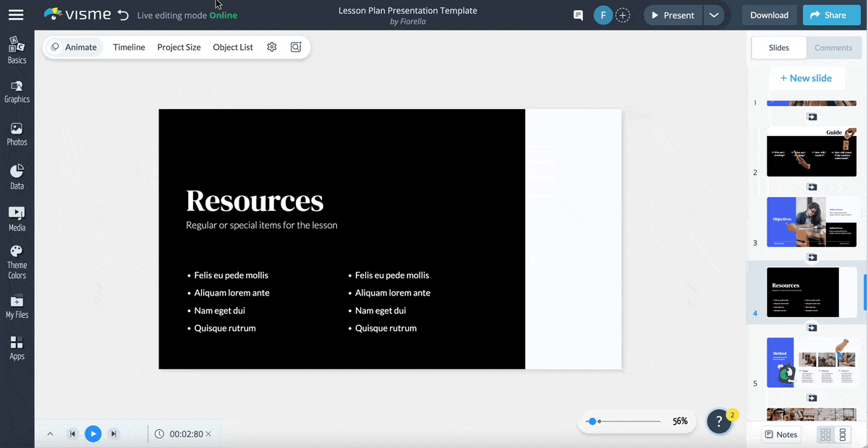Open the settings gear in toolbar

272,47
